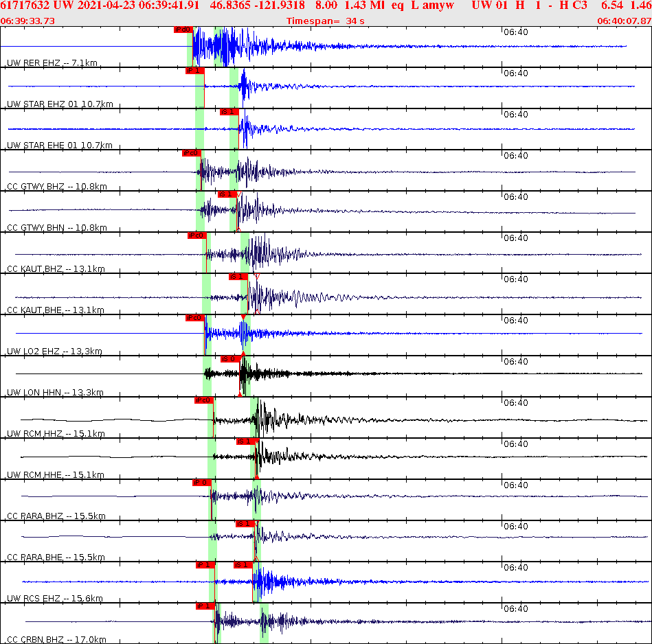This screenshot has width=652, height=644.
Task: Click the IS:1 pick flag on KAUT BHE
Action: pos(237,277)
